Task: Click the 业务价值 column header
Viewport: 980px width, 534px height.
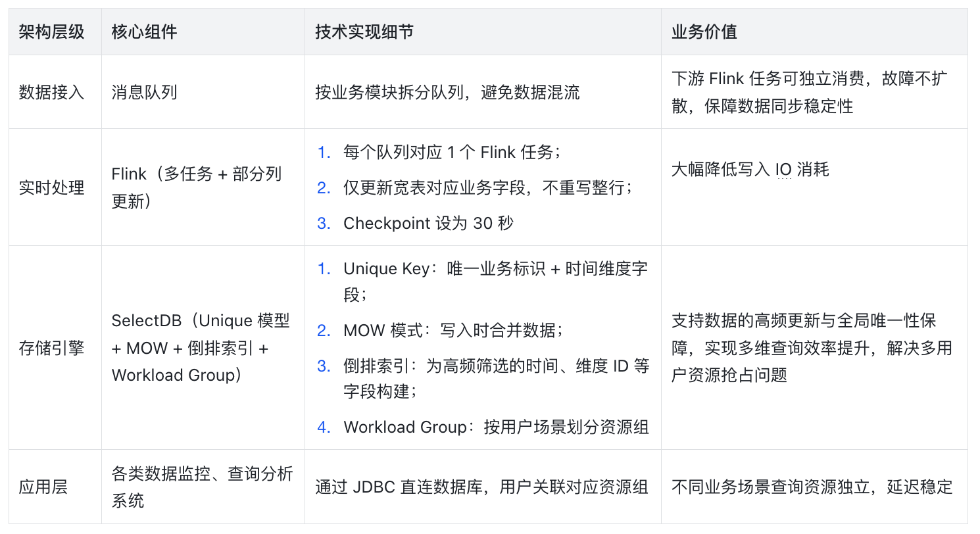Action: [x=704, y=32]
